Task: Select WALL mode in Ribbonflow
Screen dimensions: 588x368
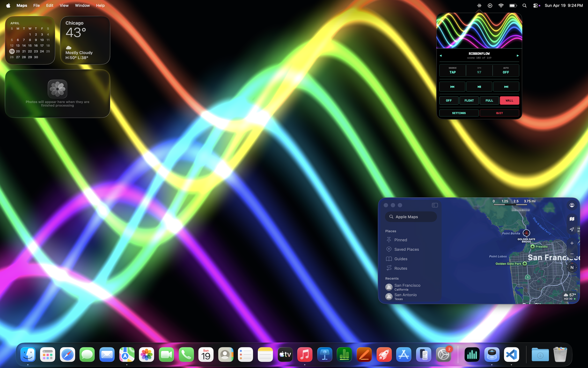Action: (510, 101)
